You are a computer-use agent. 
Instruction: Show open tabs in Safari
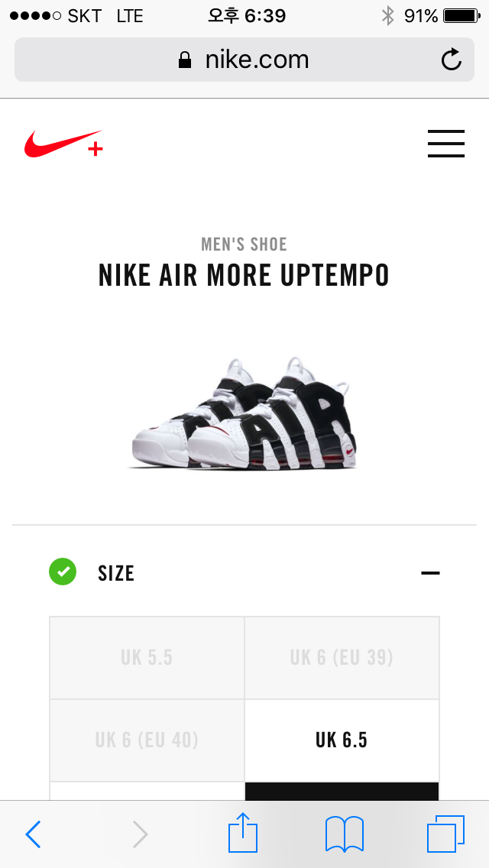pos(445,834)
